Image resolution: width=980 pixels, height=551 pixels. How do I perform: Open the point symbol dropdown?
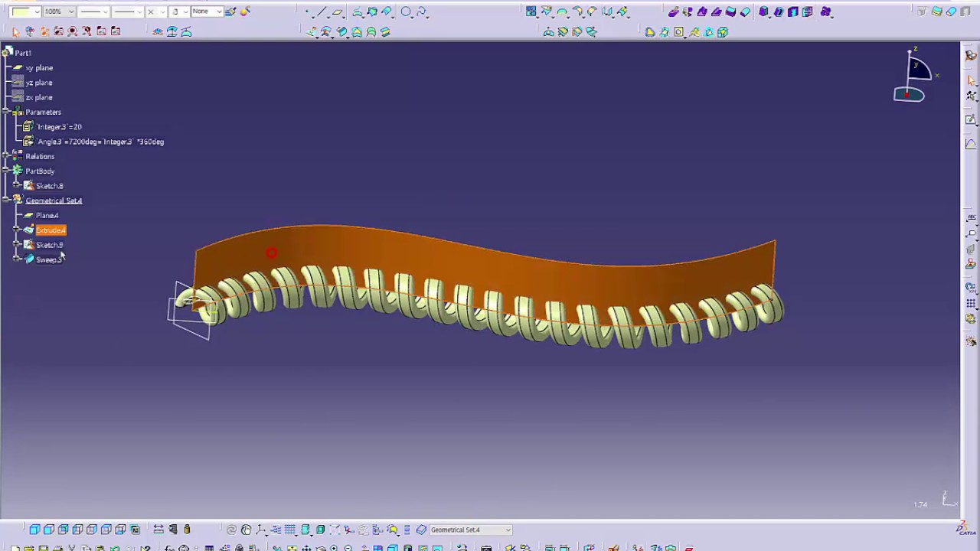155,11
